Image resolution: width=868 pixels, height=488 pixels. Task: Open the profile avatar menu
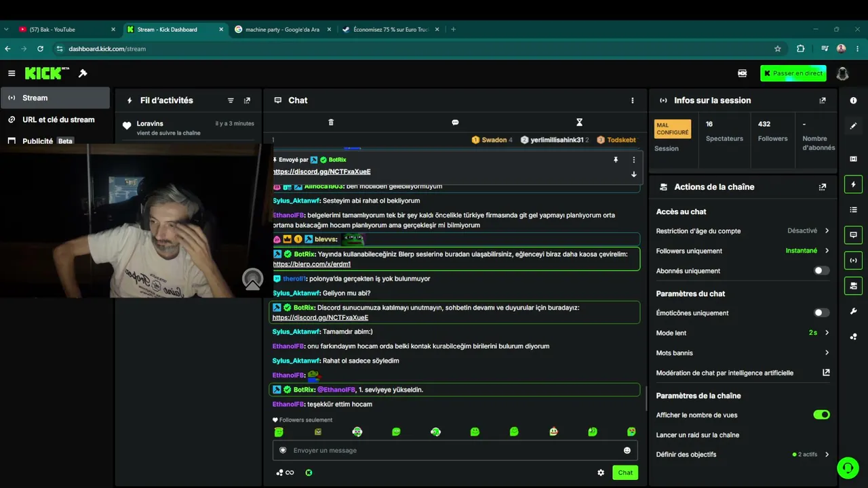coord(842,73)
